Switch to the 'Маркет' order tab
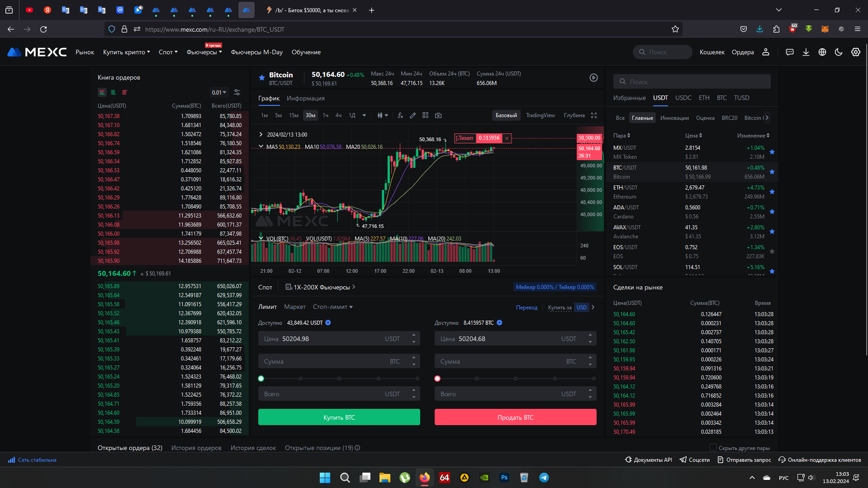Screen dimensions: 868x488 (295, 307)
